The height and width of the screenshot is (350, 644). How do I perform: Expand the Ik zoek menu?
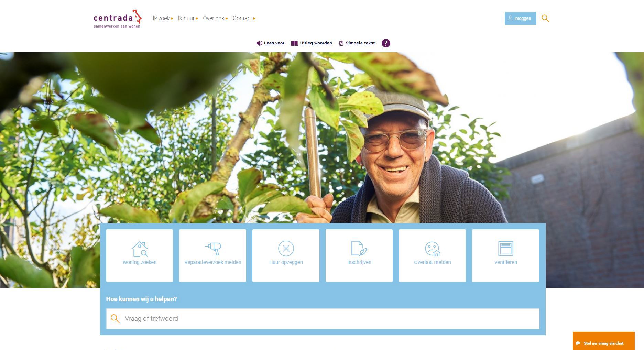pos(163,18)
